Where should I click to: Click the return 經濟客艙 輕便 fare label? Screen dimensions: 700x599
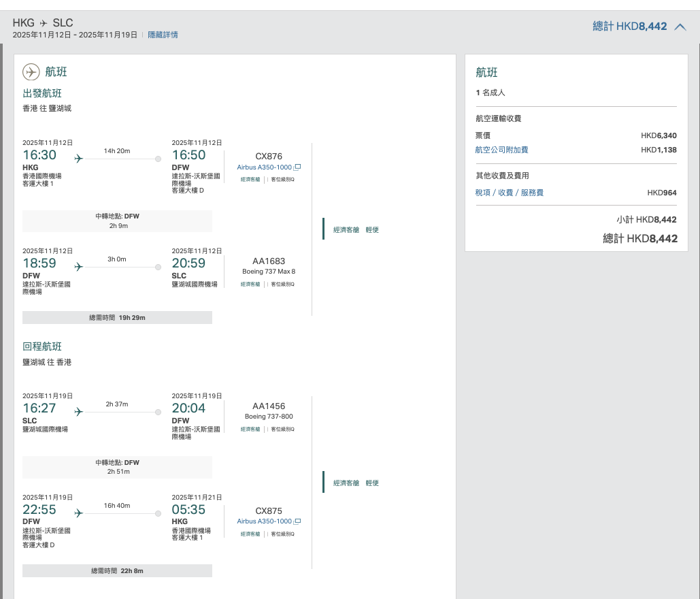coord(356,483)
